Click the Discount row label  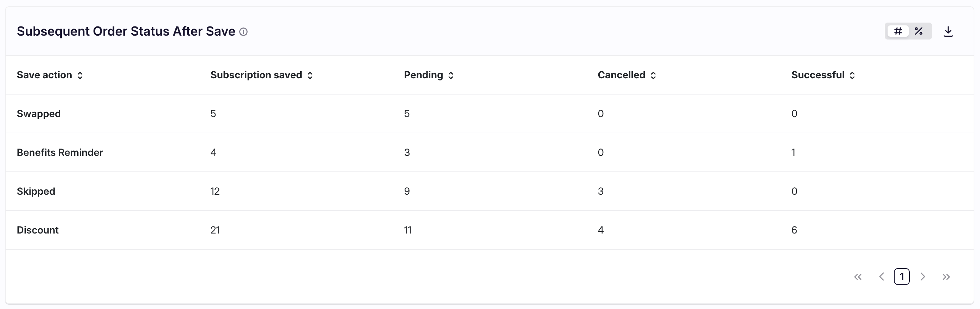(38, 230)
